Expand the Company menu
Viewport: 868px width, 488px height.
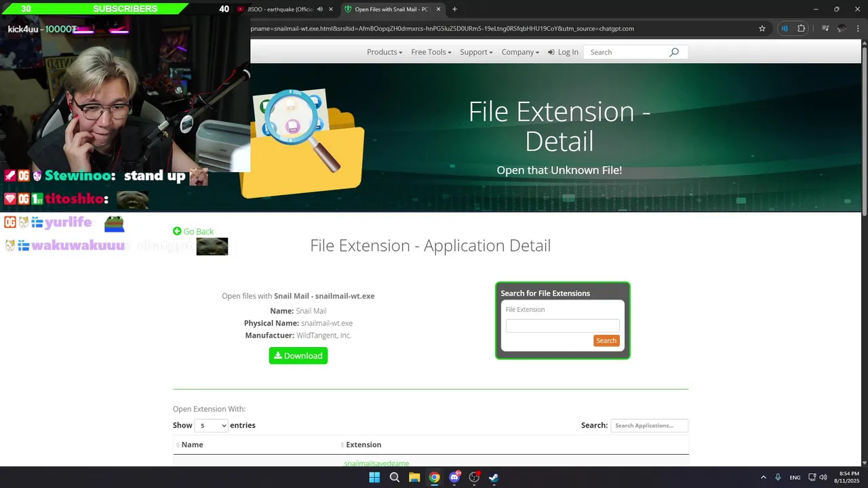pyautogui.click(x=520, y=52)
